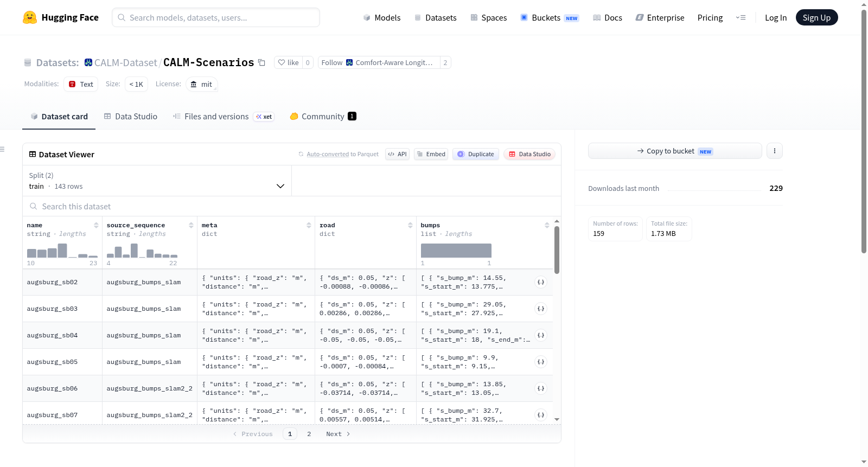
Task: Open the Buckets page
Action: click(x=550, y=18)
